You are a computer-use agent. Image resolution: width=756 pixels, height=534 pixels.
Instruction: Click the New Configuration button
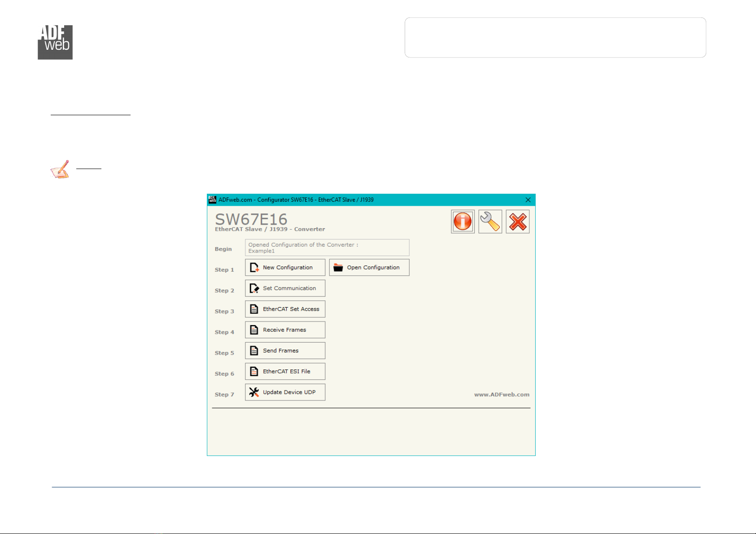[285, 267]
